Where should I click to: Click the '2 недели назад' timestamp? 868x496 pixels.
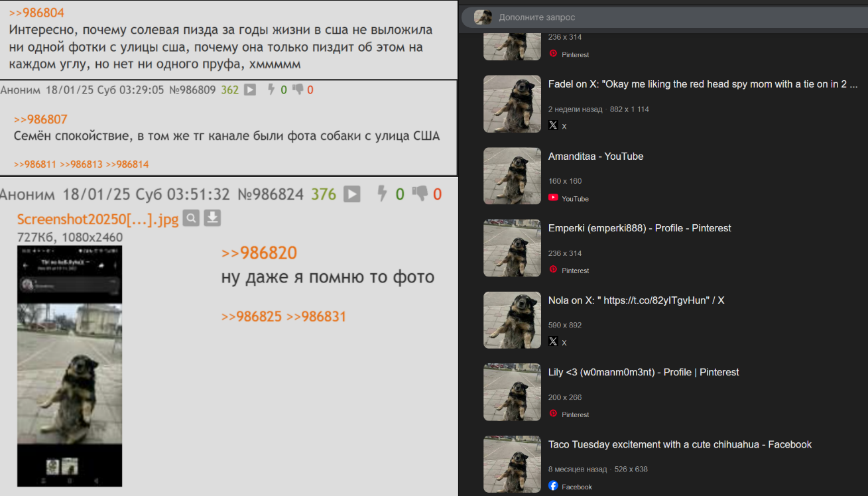pos(576,109)
